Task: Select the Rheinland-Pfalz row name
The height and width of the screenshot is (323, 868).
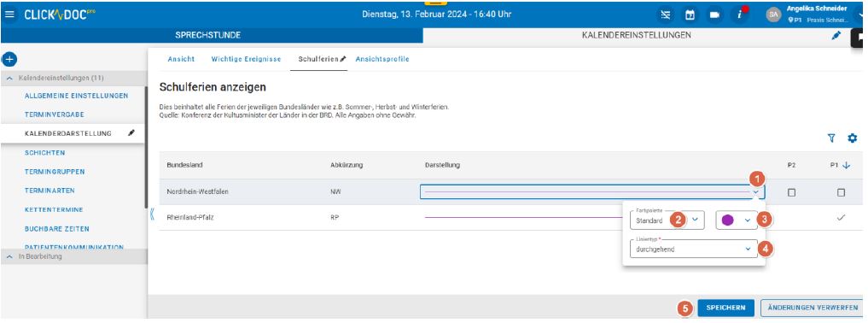Action: click(190, 218)
